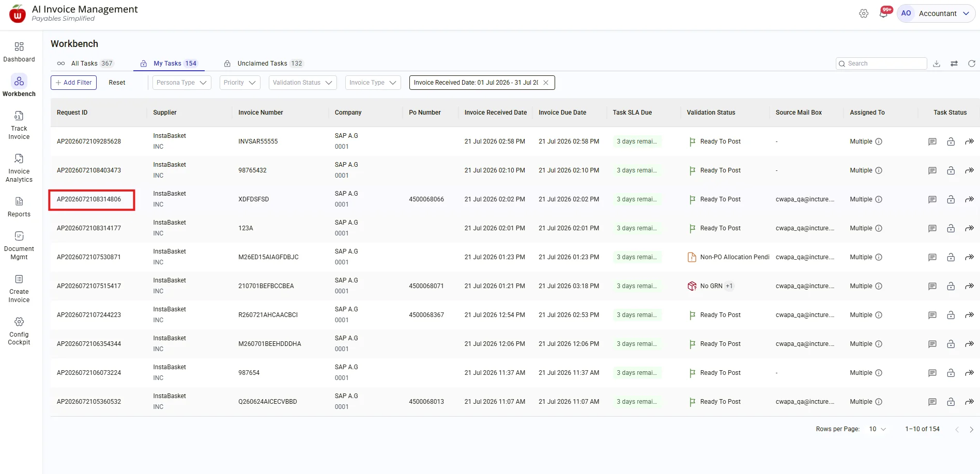Open the Dashboard sidebar icon
980x474 pixels.
19,47
